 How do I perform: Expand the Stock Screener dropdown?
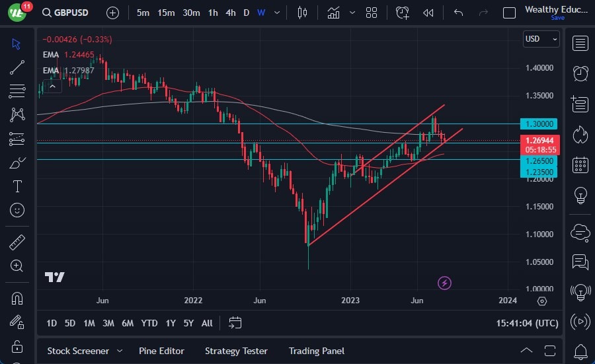pyautogui.click(x=120, y=351)
